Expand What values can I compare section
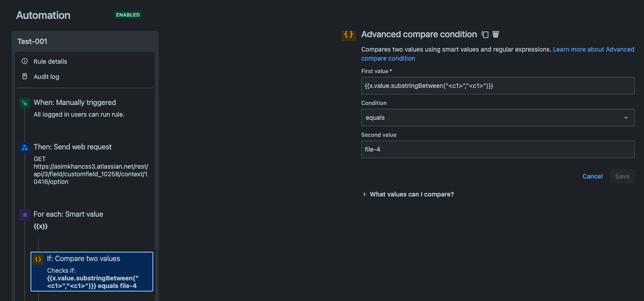644x301 pixels. (x=411, y=194)
